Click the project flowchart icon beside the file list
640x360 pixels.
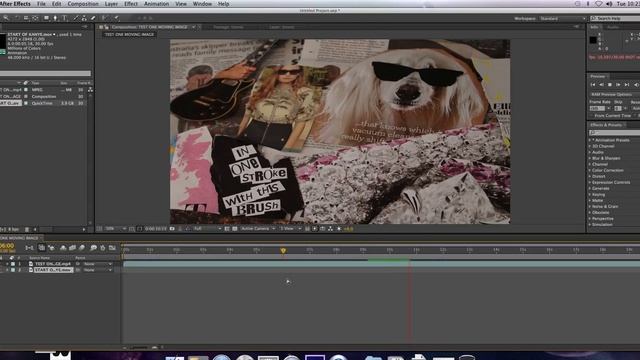tap(90, 89)
